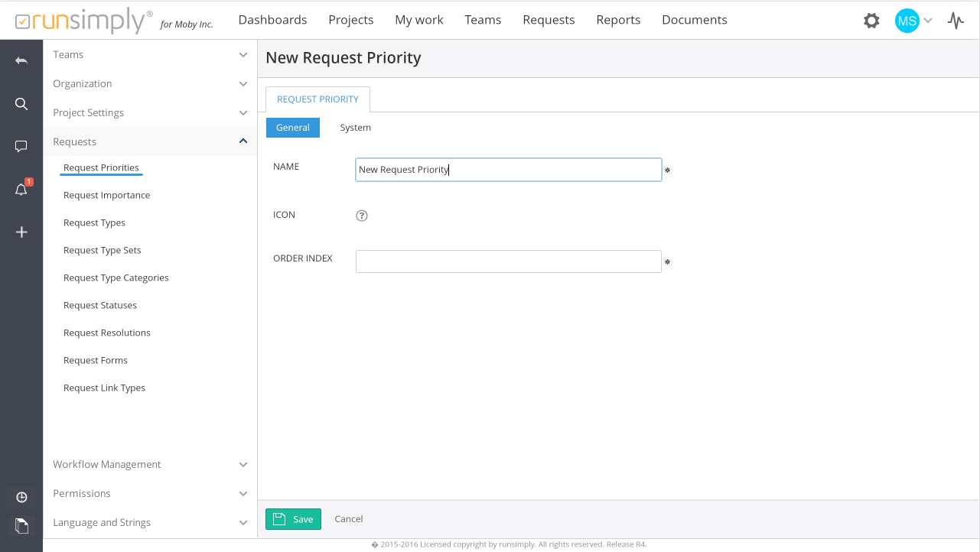
Task: Open Reports in the top navigation
Action: (x=618, y=20)
